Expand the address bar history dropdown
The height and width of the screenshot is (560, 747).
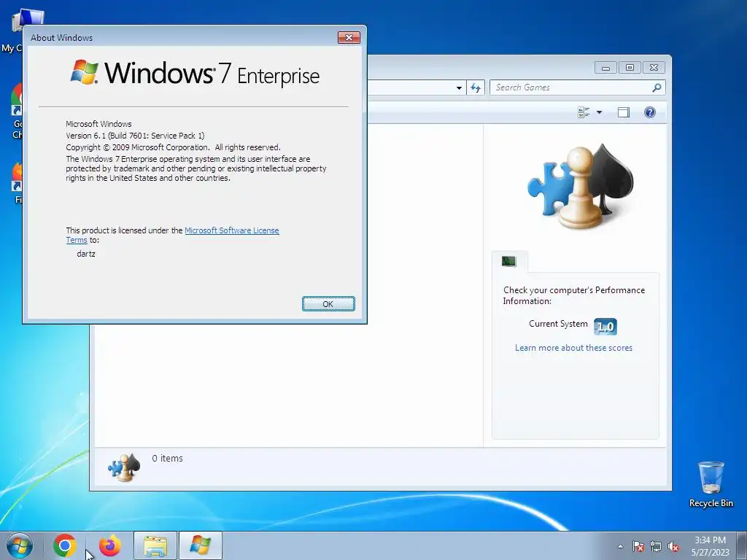[x=459, y=87]
